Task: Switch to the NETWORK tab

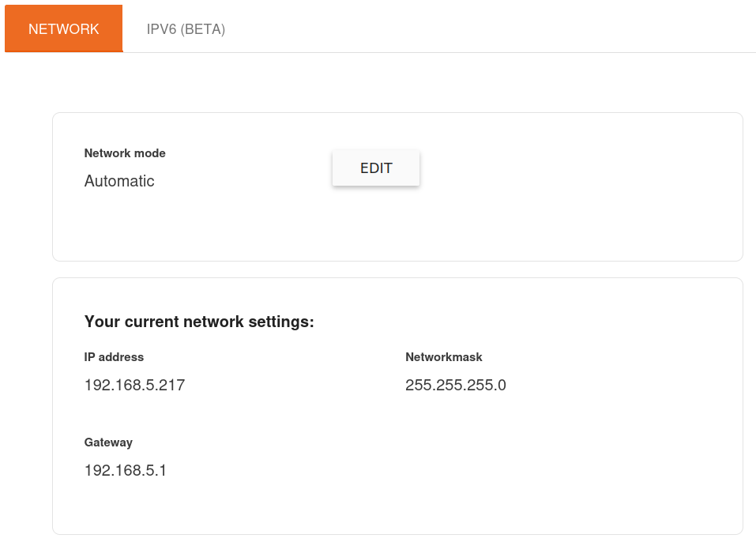Action: (x=64, y=29)
